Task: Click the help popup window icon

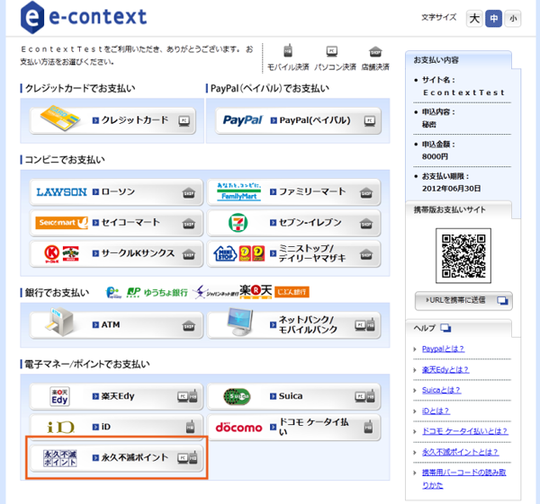Action: (446, 328)
